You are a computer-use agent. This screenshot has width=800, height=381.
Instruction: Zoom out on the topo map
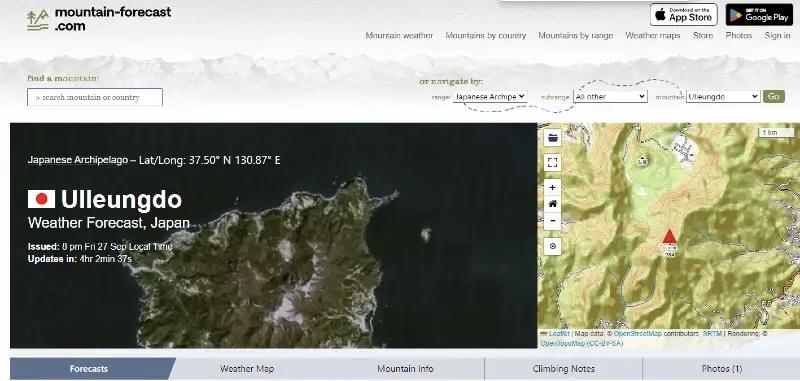pyautogui.click(x=553, y=221)
